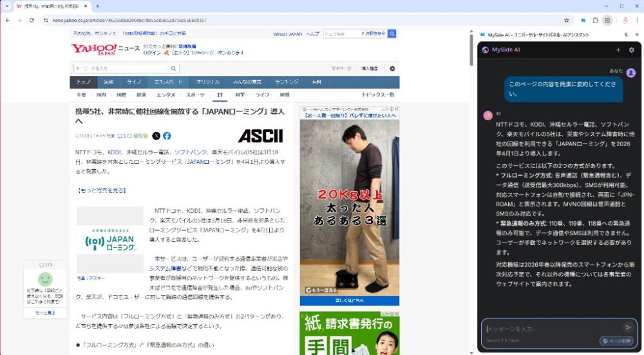Viewport: 644px width, 355px height.
Task: Open the JAPAN Roaming article thumbnail image
Action: [x=110, y=239]
